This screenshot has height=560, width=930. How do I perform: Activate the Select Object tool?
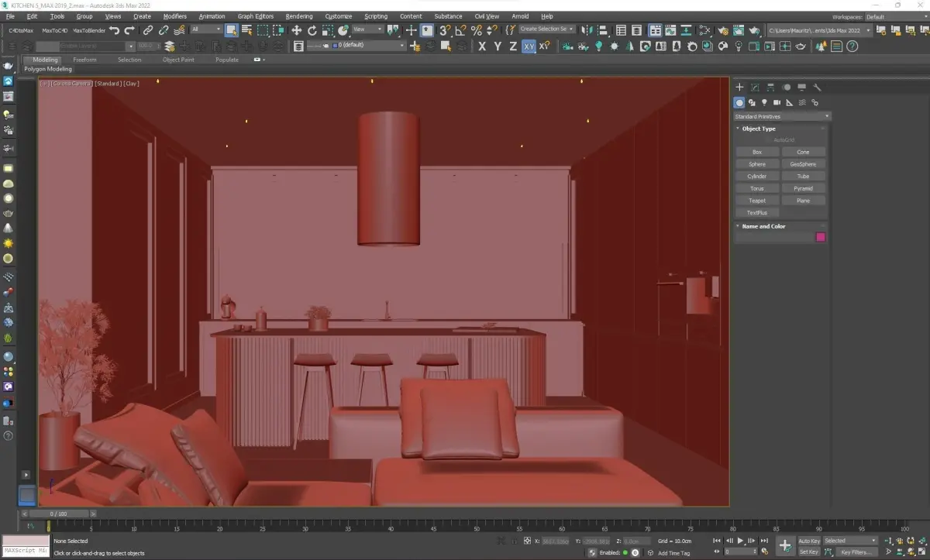[x=231, y=30]
